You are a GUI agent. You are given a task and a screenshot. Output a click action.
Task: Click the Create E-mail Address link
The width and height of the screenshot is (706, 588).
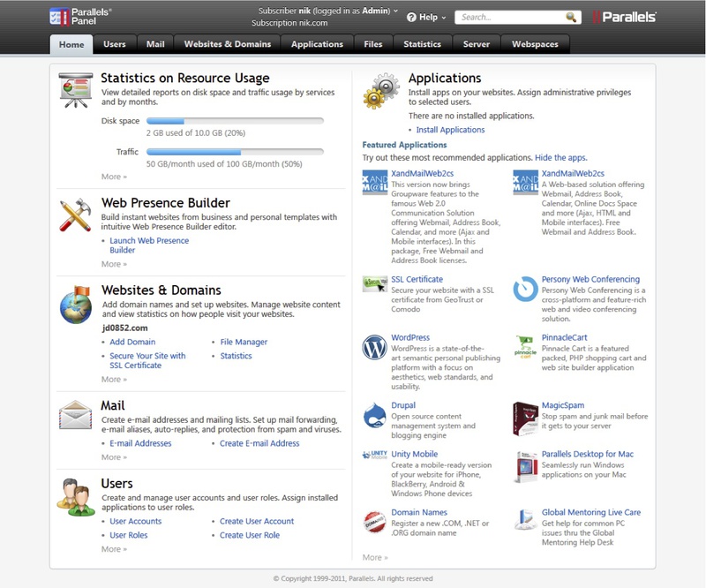[x=259, y=443]
